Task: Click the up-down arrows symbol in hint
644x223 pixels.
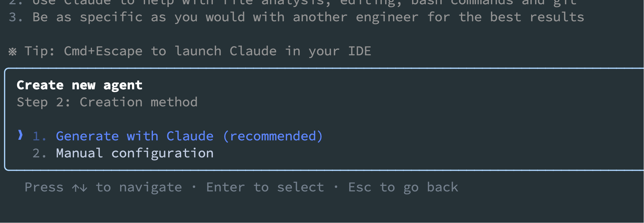Action: click(x=80, y=188)
